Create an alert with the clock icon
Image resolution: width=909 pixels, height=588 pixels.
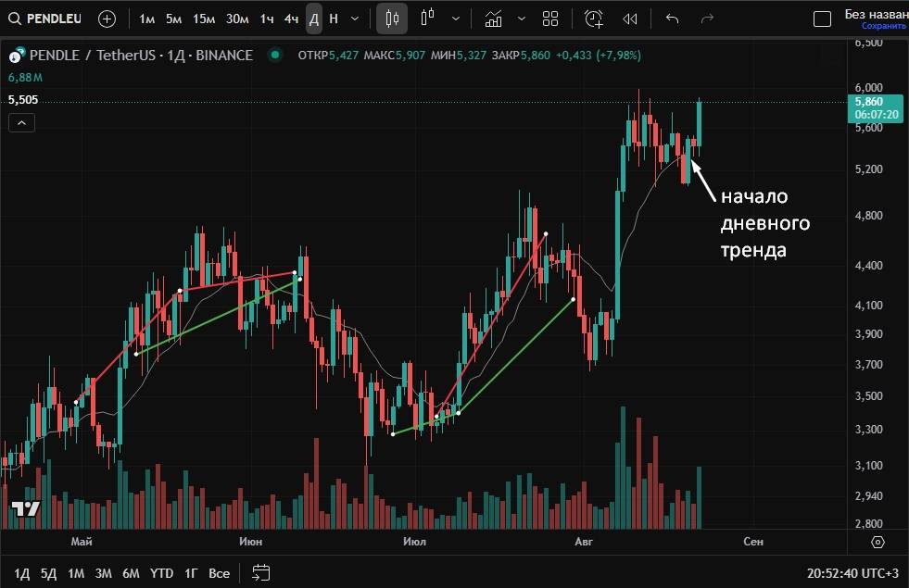(593, 19)
